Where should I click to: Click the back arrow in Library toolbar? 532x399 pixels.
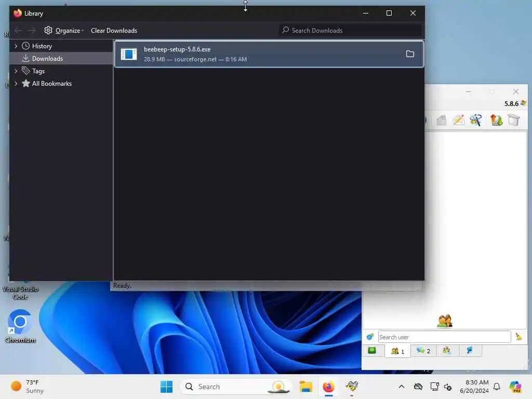coord(18,31)
